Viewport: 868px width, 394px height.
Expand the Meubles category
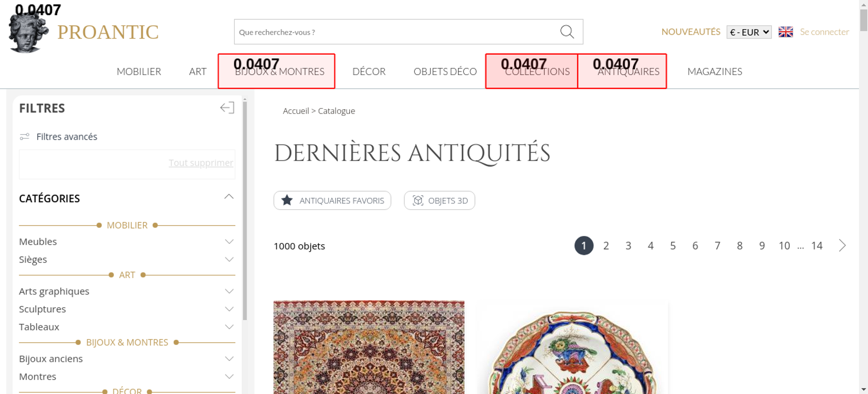click(229, 242)
